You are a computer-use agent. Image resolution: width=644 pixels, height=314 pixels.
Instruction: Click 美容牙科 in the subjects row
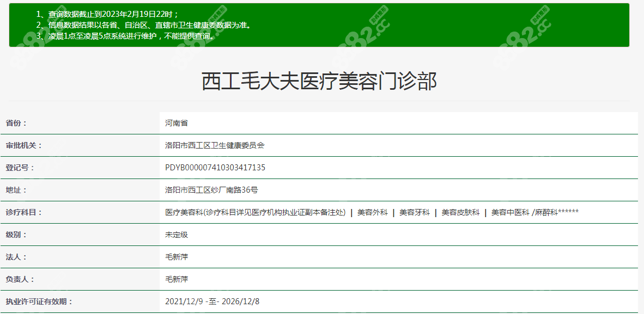415,212
